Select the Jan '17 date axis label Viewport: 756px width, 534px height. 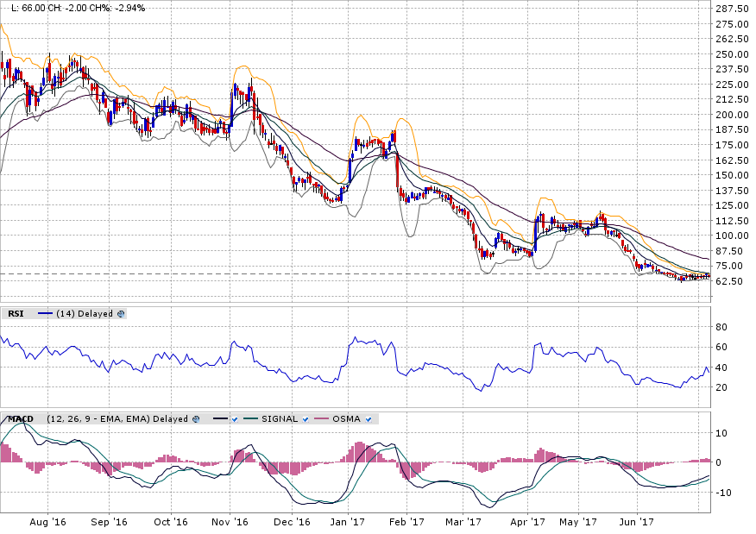click(x=349, y=522)
